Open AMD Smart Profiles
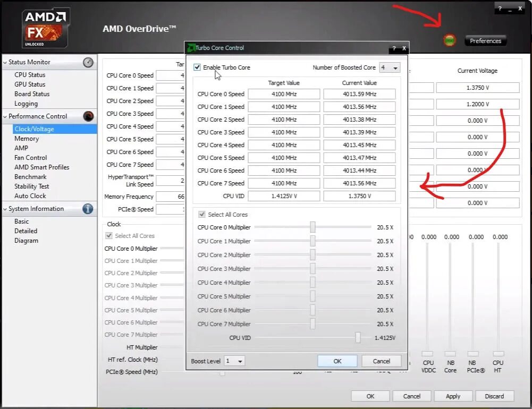This screenshot has width=532, height=409. coord(42,167)
